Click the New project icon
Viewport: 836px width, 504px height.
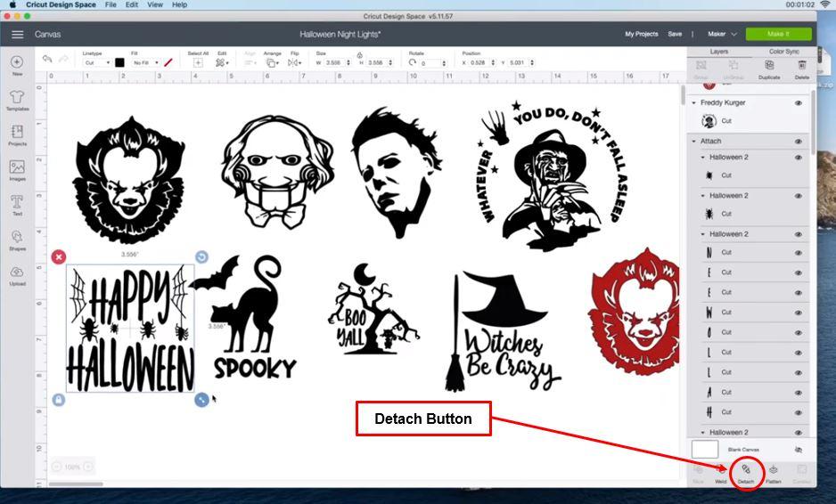pos(17,61)
